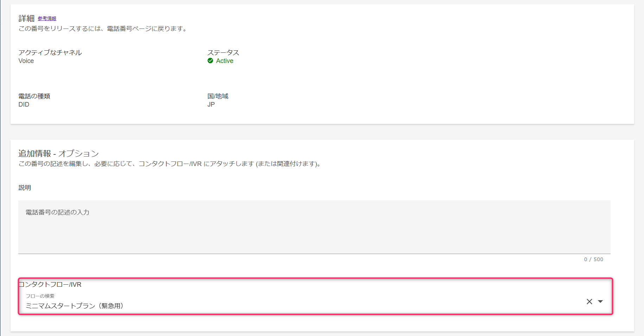Viewport: 644px width, 336px height.
Task: Click the フローの検索 floating label
Action: pyautogui.click(x=40, y=296)
